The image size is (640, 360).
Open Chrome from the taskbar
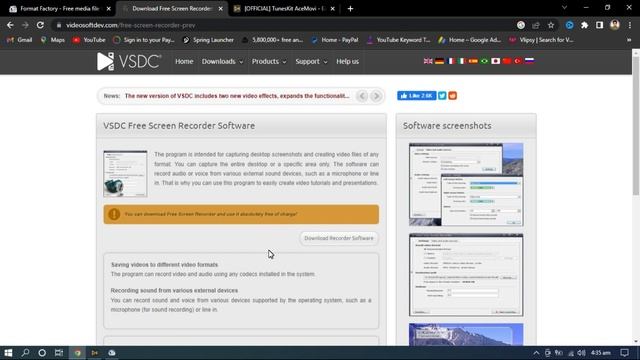[77, 353]
